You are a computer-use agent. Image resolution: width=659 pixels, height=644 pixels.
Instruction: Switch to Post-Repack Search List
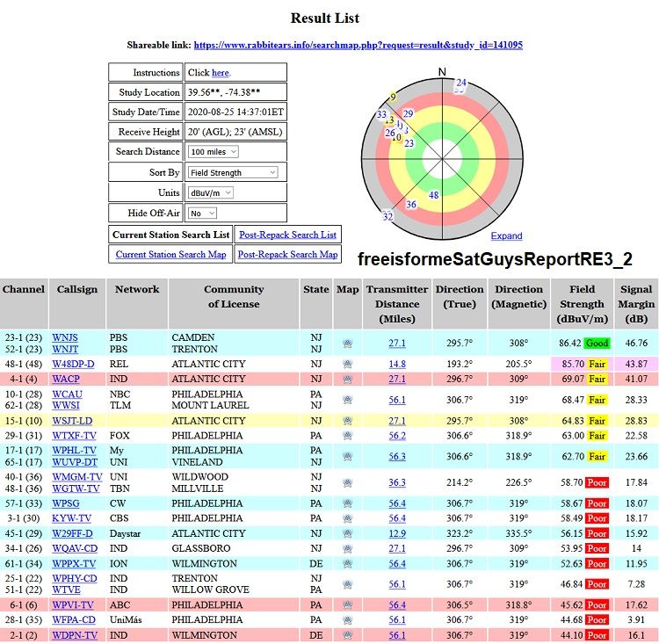coord(287,235)
